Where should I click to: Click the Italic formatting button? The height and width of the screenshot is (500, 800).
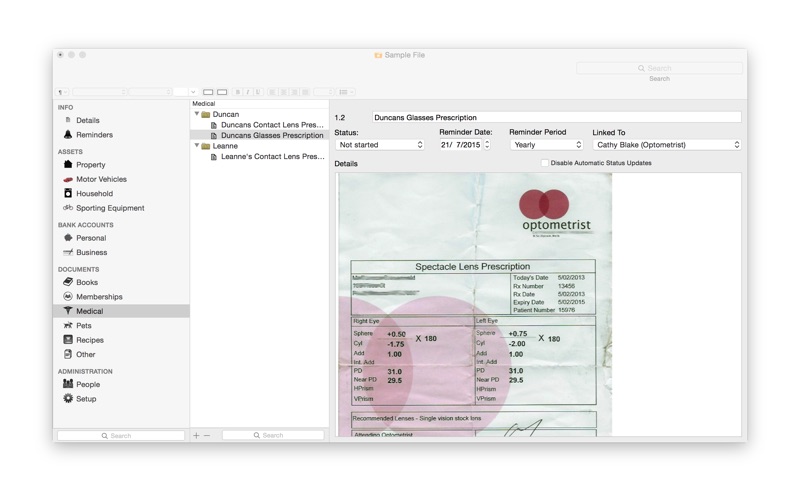pyautogui.click(x=247, y=92)
